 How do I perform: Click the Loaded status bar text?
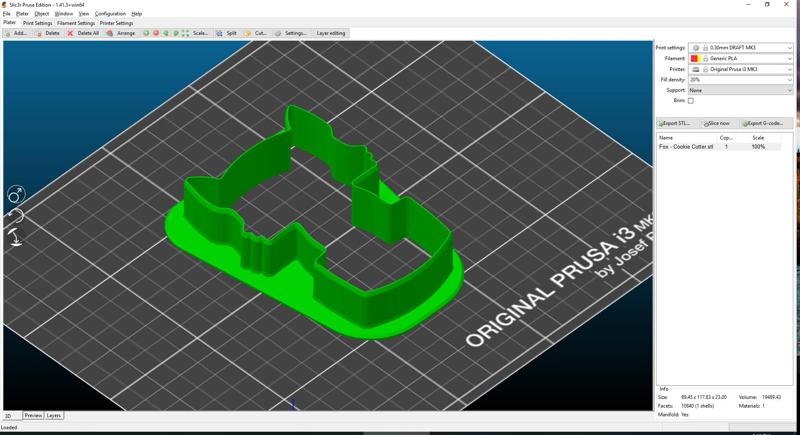pos(9,428)
